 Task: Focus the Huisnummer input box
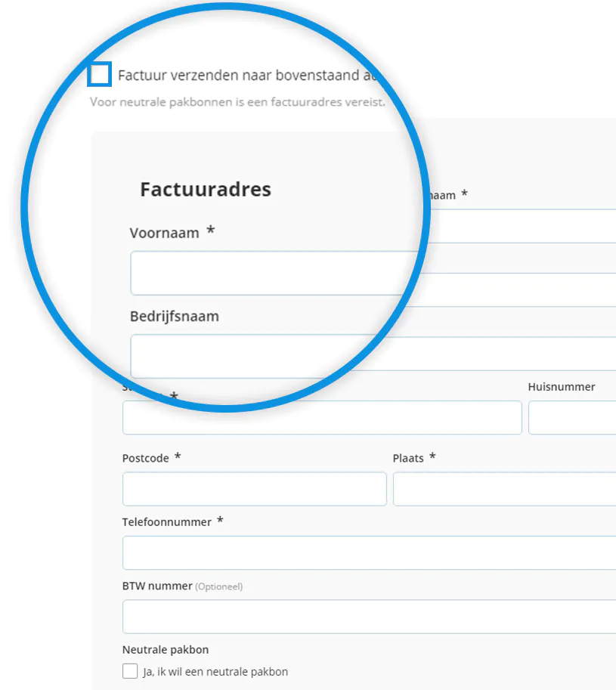click(x=571, y=417)
